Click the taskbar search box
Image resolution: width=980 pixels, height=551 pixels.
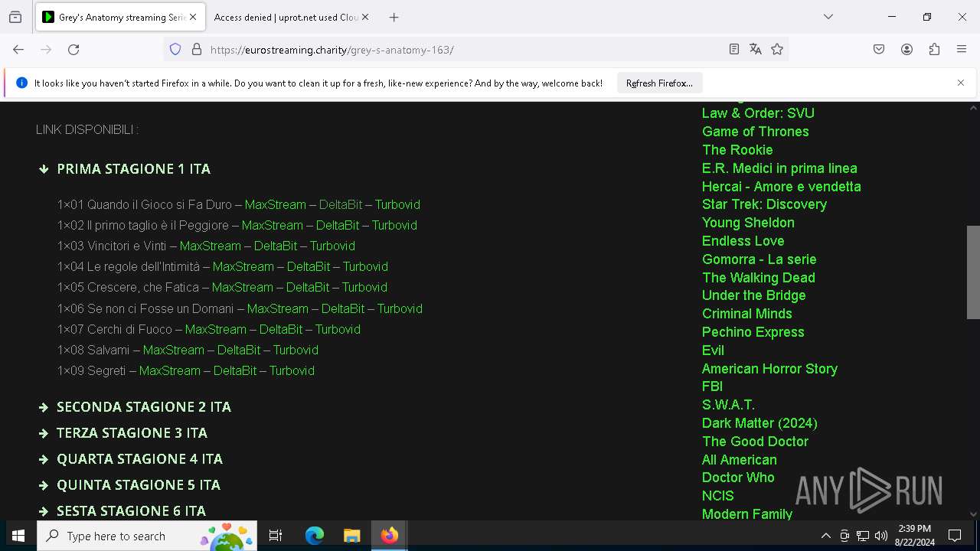(x=145, y=536)
